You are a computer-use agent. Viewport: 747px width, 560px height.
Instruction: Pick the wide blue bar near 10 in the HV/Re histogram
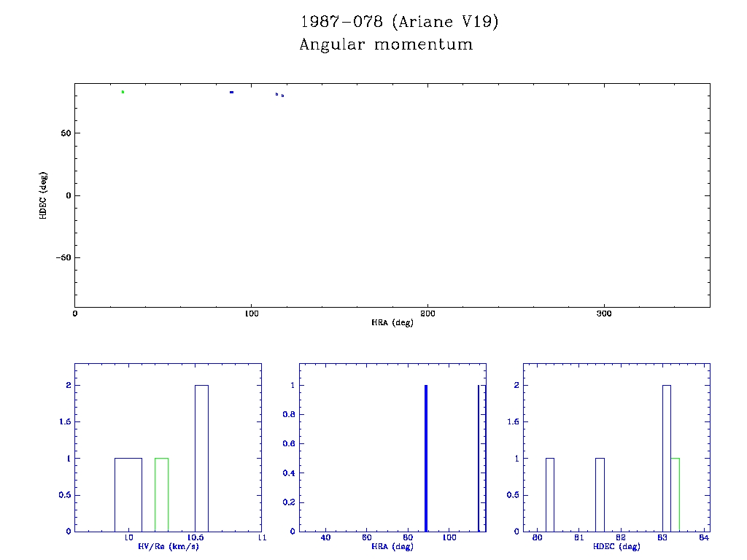pos(128,494)
